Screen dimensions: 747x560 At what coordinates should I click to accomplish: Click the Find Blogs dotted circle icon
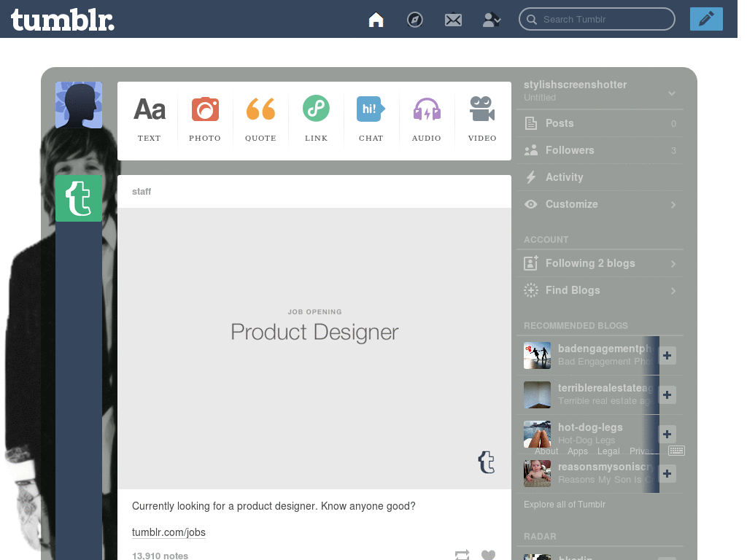531,290
